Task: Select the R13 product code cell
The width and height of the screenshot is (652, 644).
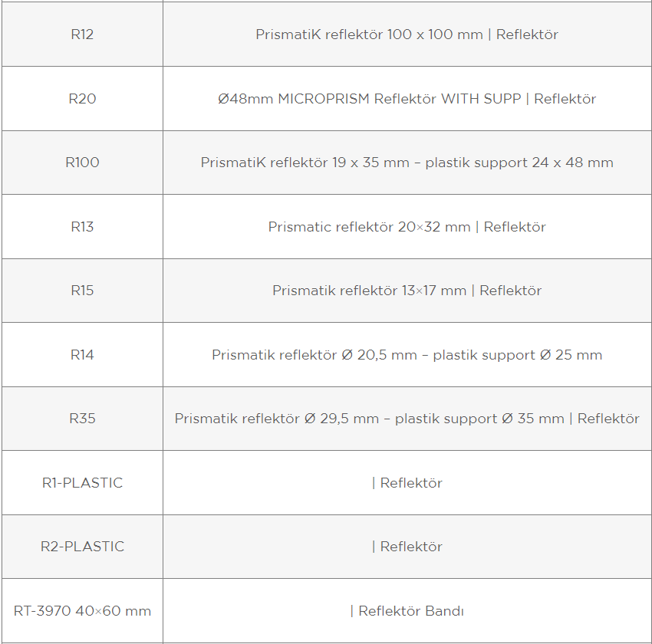Action: [82, 226]
